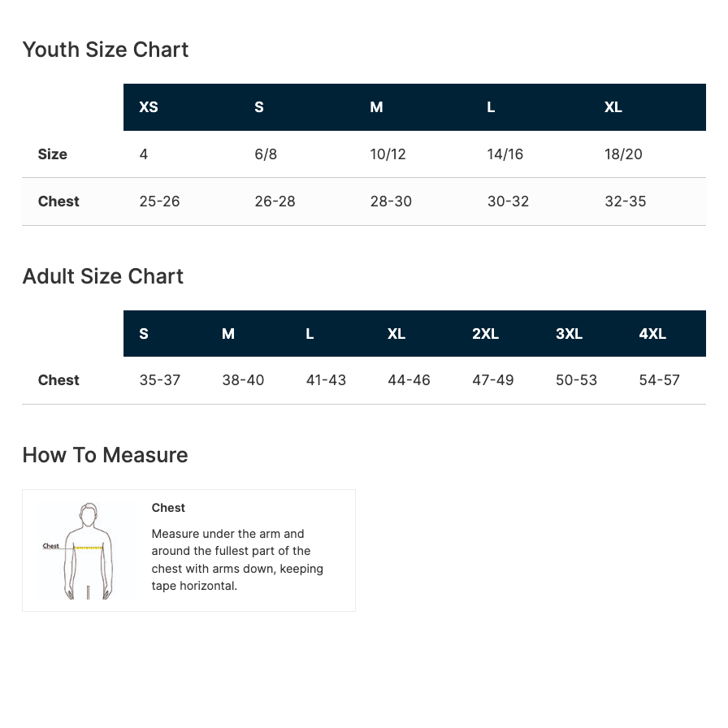This screenshot has width=728, height=728.
Task: Select the youth XS column header
Action: pos(149,107)
